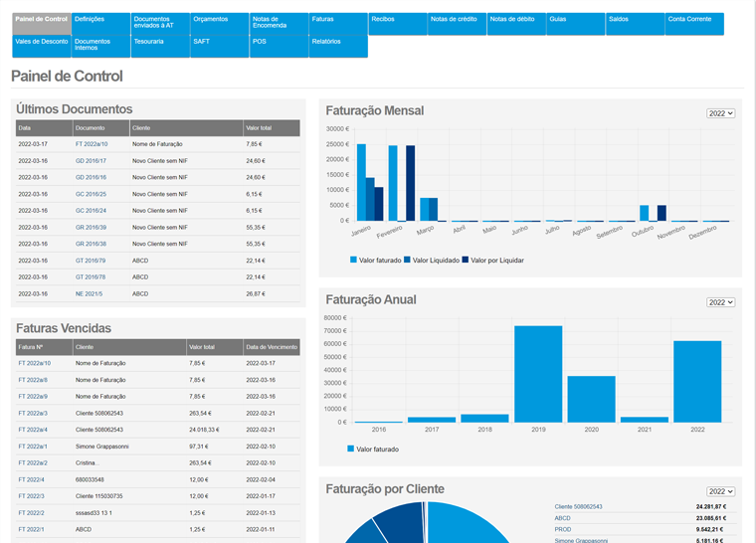Open document GC 2016/25

(x=91, y=194)
